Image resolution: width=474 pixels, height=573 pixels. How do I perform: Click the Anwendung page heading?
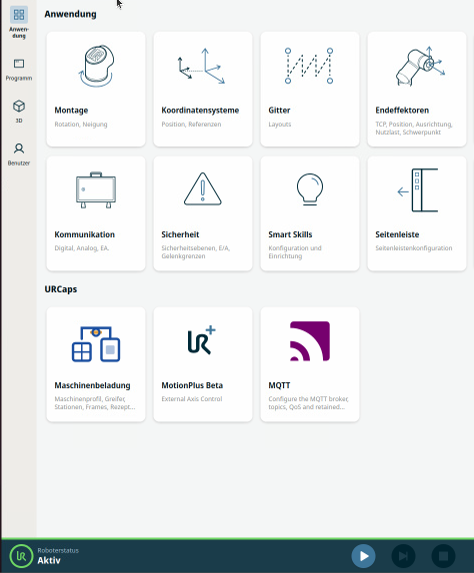[71, 14]
